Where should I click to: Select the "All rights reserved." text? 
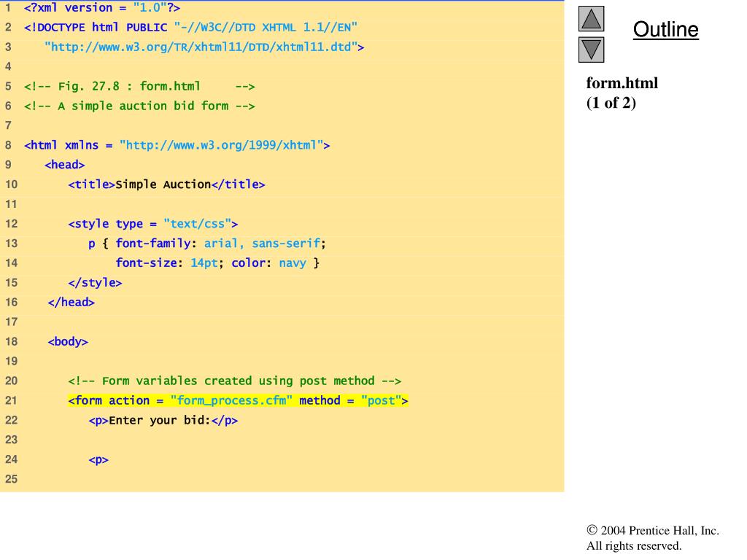click(x=634, y=545)
